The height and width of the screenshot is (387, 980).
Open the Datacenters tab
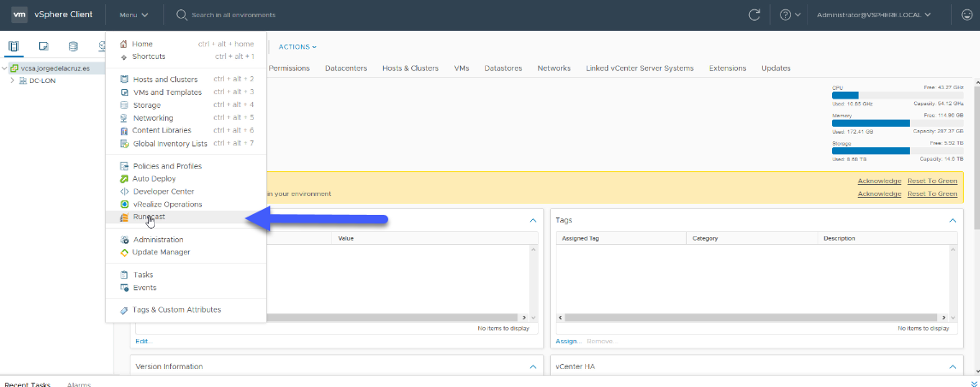tap(345, 68)
